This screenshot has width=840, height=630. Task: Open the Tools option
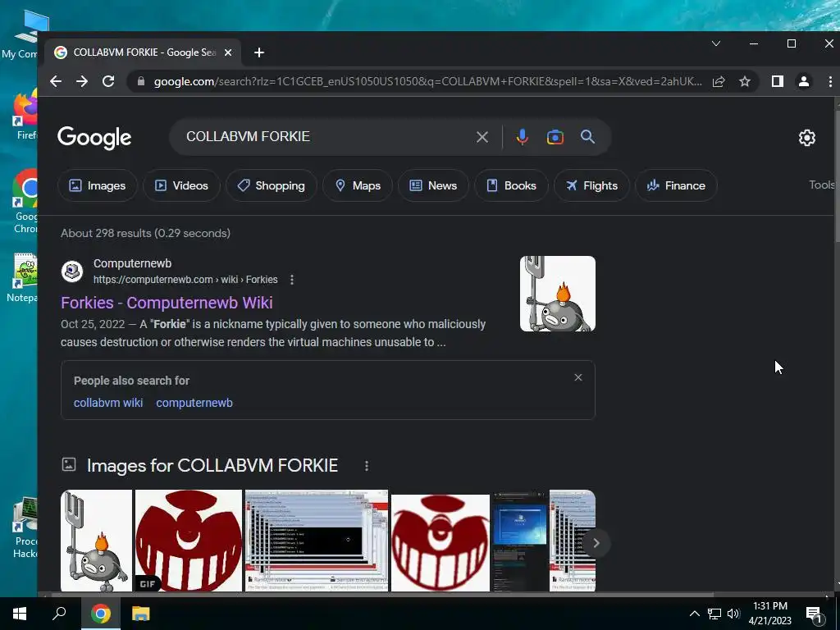click(822, 185)
